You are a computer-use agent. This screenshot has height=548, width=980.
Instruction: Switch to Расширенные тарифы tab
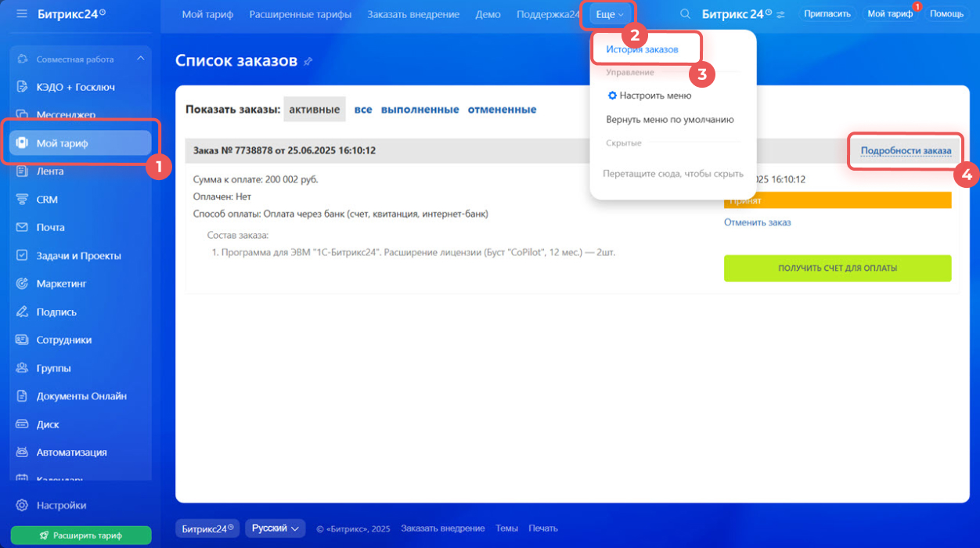coord(300,14)
